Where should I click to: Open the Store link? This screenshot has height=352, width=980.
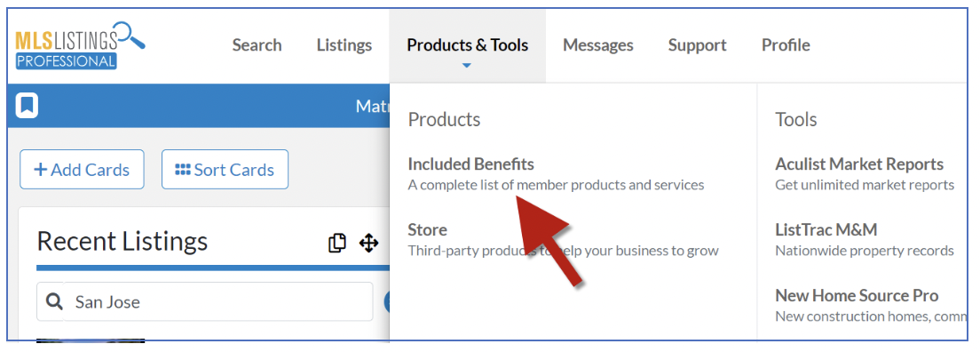428,229
